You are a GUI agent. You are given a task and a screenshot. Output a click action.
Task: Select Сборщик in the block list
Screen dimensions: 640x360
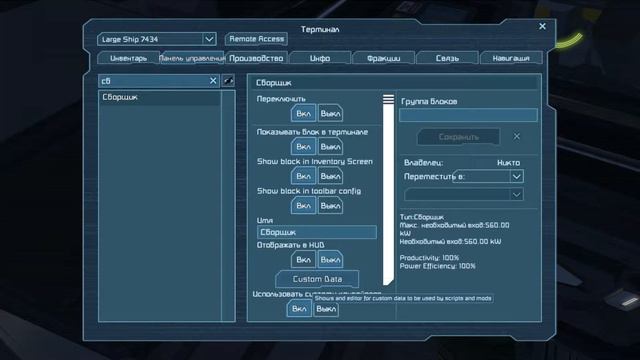point(159,97)
